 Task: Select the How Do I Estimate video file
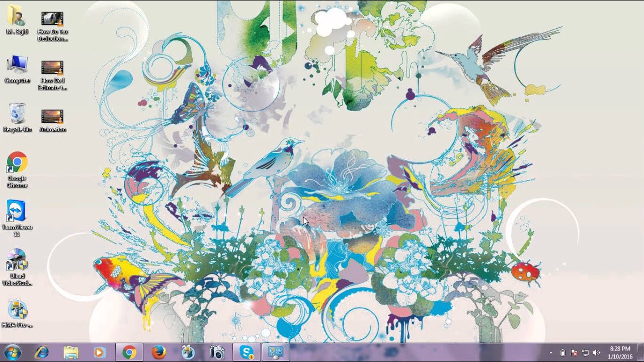[52, 75]
